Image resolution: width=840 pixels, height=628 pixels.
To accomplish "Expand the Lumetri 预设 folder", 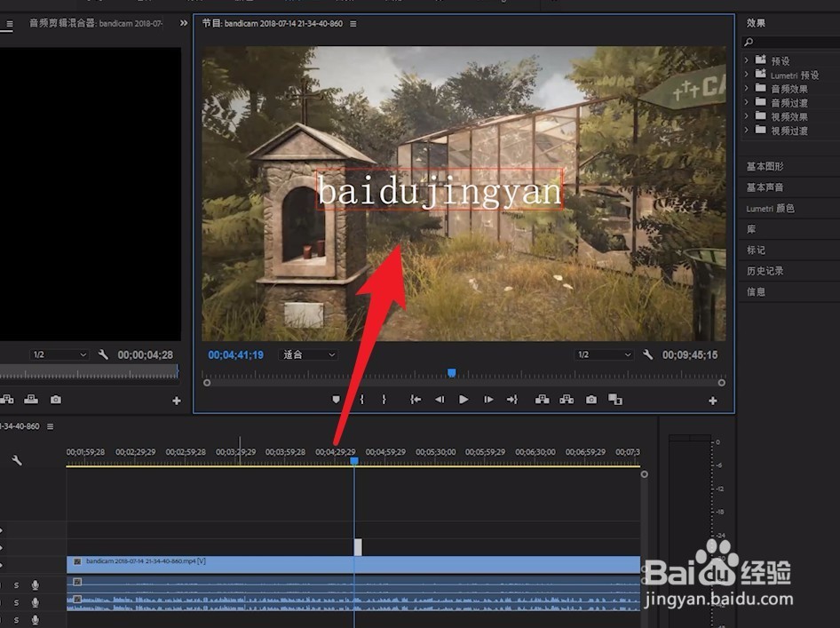I will pos(746,74).
